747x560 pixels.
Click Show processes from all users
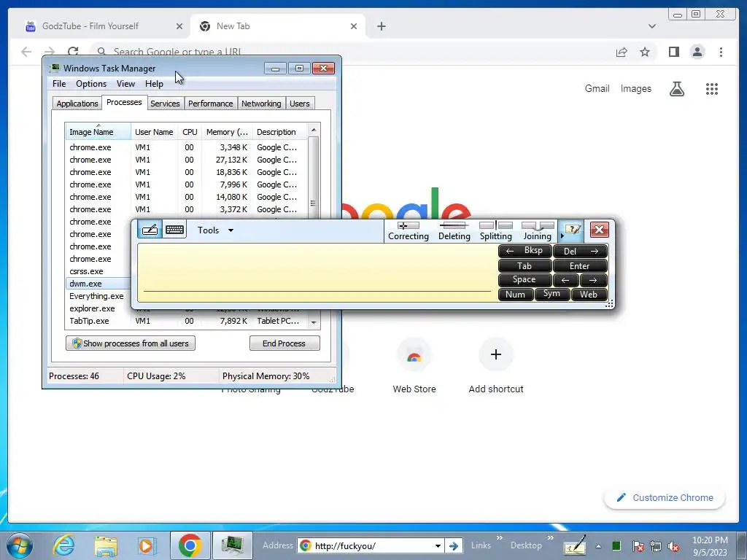point(131,343)
